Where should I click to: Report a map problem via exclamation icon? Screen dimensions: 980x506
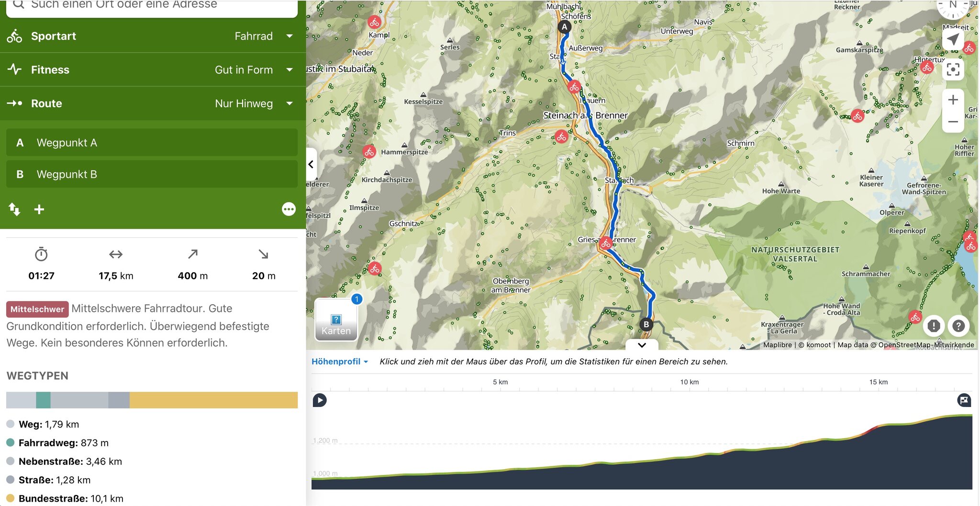point(934,326)
